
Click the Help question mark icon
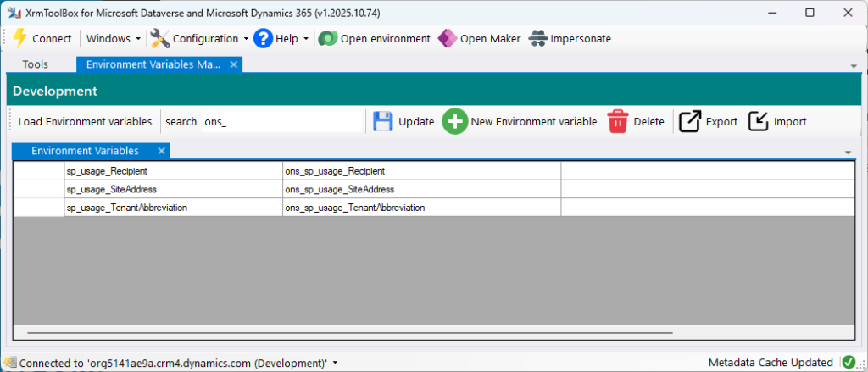pos(263,38)
